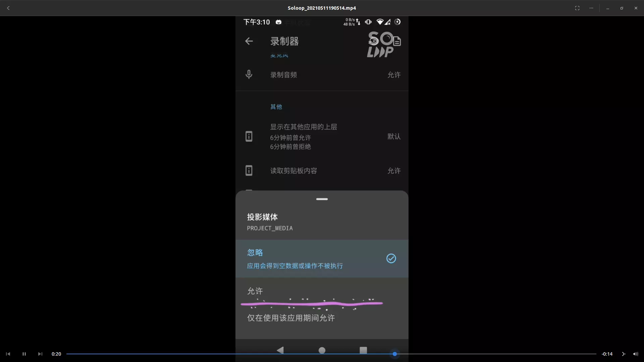The height and width of the screenshot is (362, 644).
Task: Tap the network speed indicator in the status bar
Action: [352, 22]
